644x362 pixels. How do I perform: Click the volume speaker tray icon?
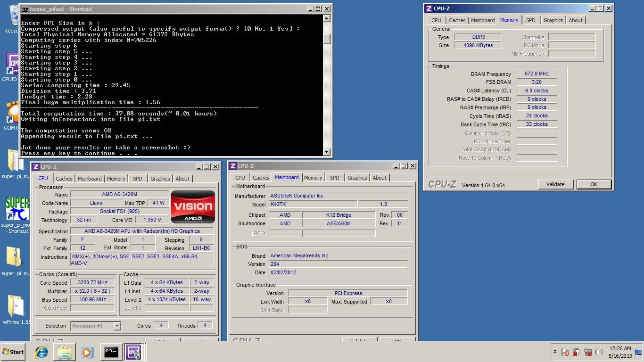coord(599,352)
